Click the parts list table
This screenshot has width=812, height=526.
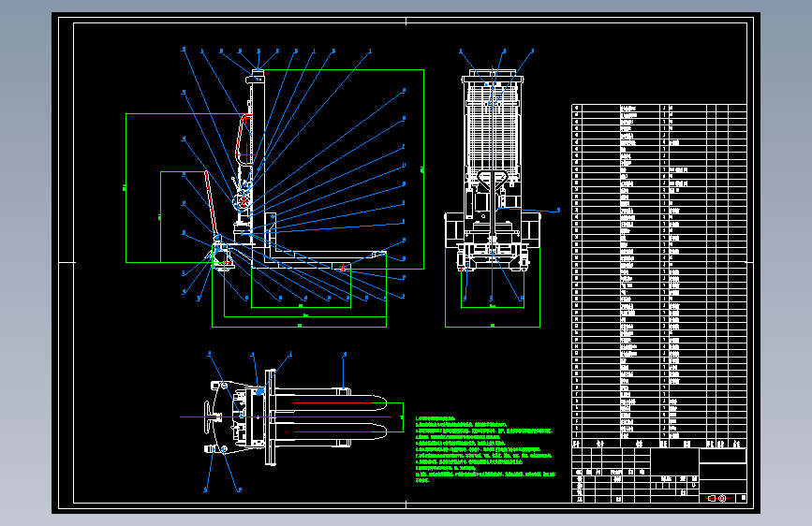tap(658, 275)
